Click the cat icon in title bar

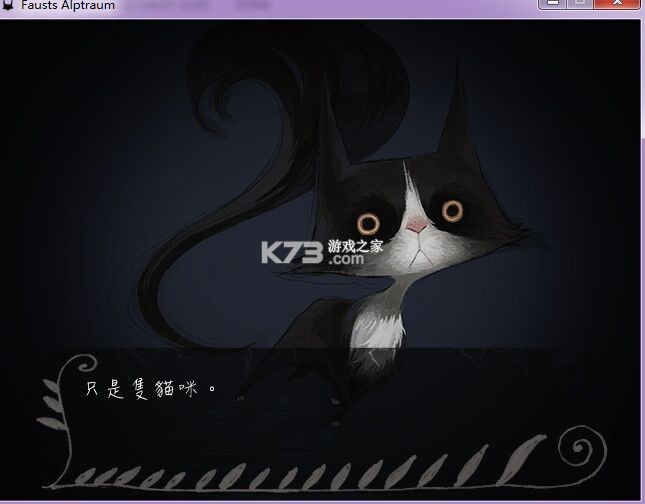click(8, 5)
